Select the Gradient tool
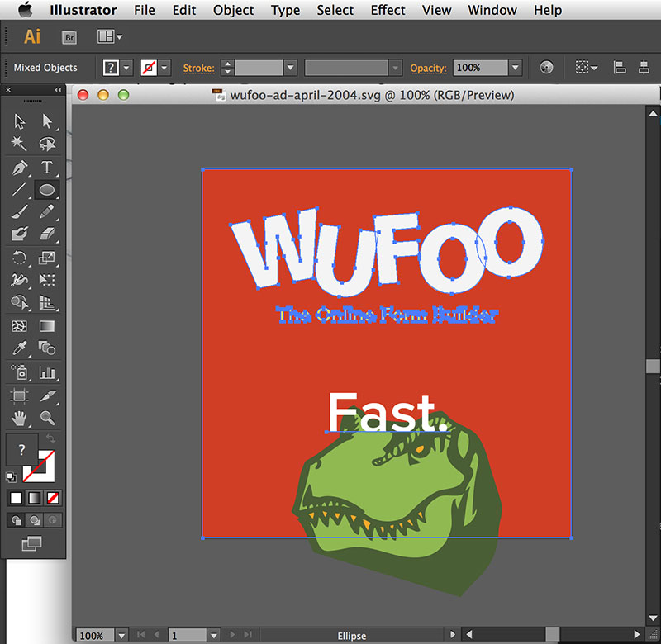Image resolution: width=661 pixels, height=644 pixels. coord(47,326)
